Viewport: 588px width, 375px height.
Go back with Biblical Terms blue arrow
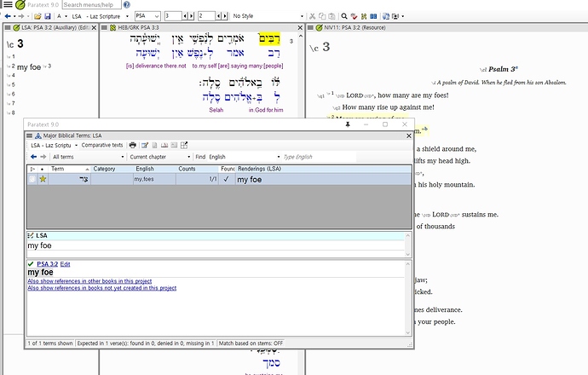[x=34, y=157]
